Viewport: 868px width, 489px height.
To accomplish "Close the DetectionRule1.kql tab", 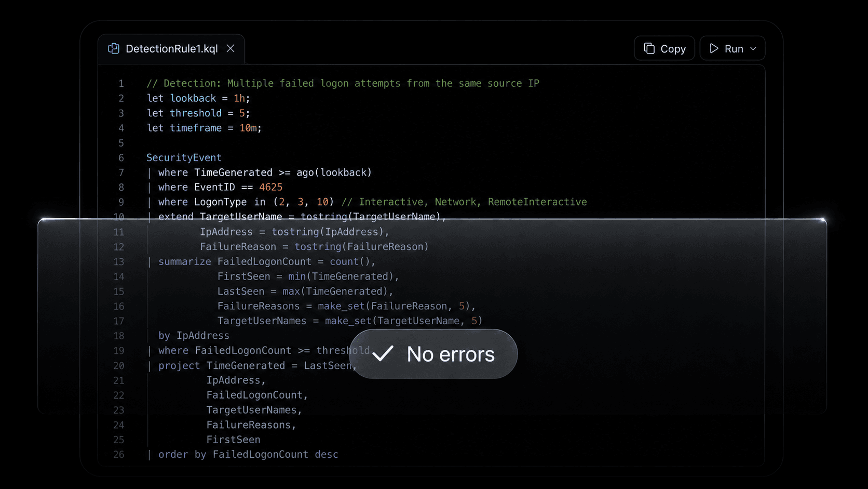I will (230, 48).
